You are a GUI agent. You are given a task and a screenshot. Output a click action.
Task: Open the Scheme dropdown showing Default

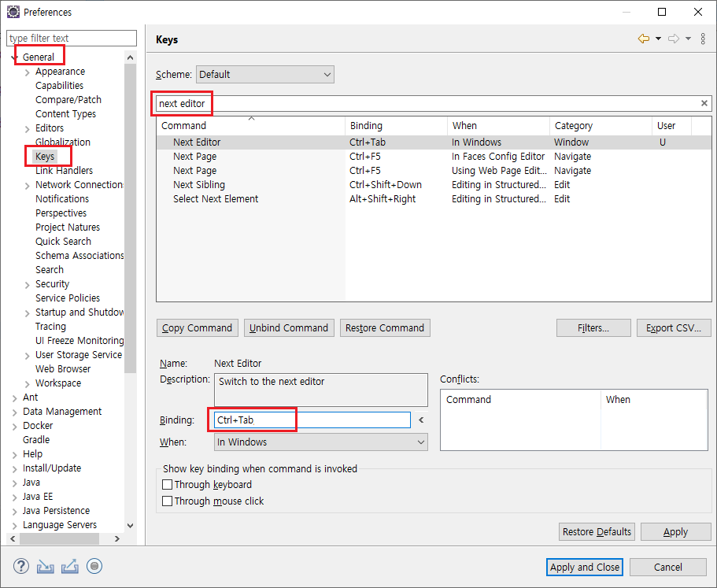coord(265,75)
